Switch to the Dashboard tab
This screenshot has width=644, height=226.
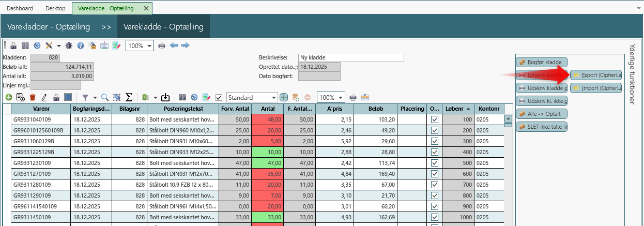coord(20,8)
